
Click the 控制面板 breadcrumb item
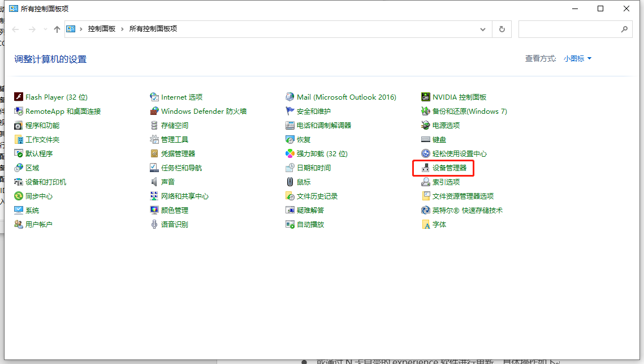point(101,29)
